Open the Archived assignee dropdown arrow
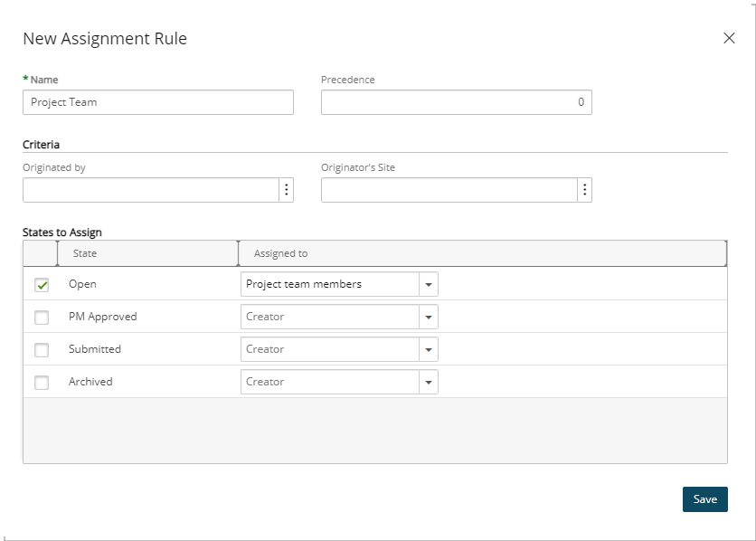The width and height of the screenshot is (756, 541). tap(429, 383)
